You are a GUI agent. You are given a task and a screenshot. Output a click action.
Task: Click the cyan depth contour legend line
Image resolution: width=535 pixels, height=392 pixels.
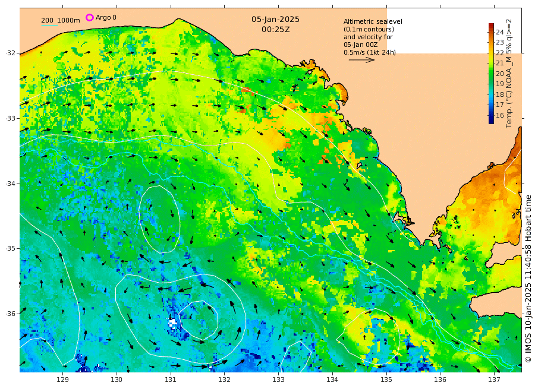click(x=49, y=25)
